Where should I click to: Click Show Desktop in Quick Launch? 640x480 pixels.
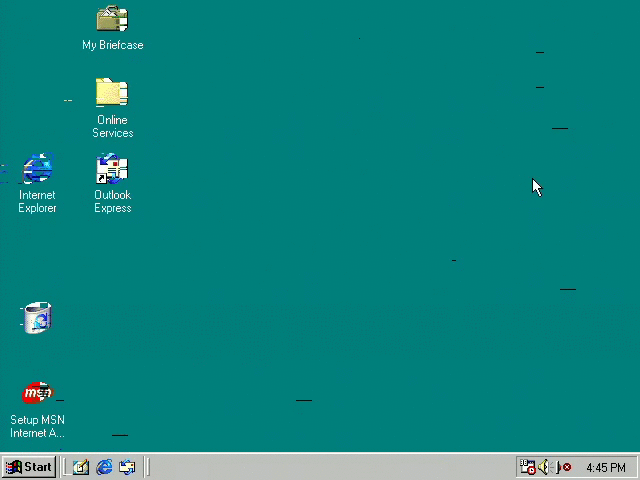click(81, 467)
